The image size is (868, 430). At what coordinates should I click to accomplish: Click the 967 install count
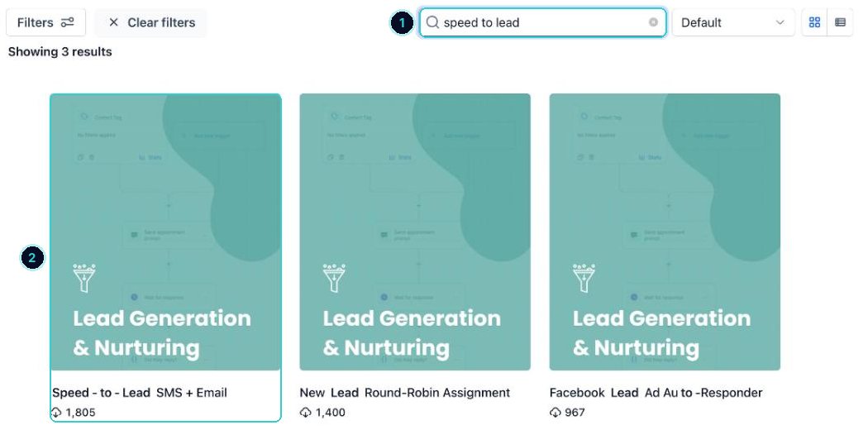(x=575, y=413)
